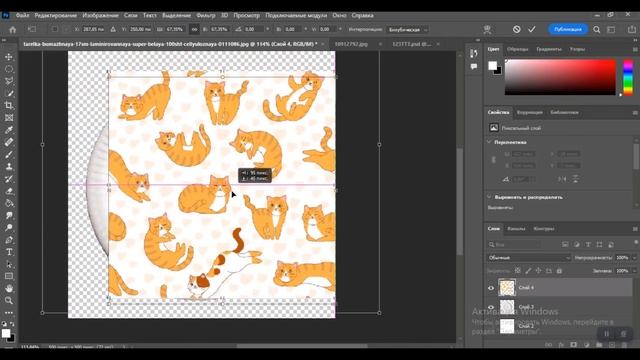The width and height of the screenshot is (640, 360).
Task: Toggle lock image pixels brush icon
Action: coord(528,271)
